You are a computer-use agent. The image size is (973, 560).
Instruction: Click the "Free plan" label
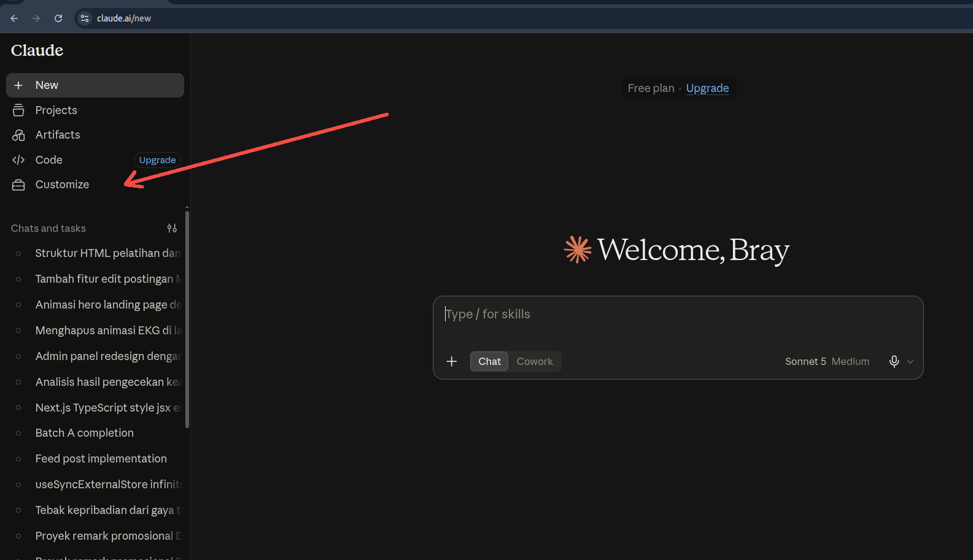(x=651, y=88)
